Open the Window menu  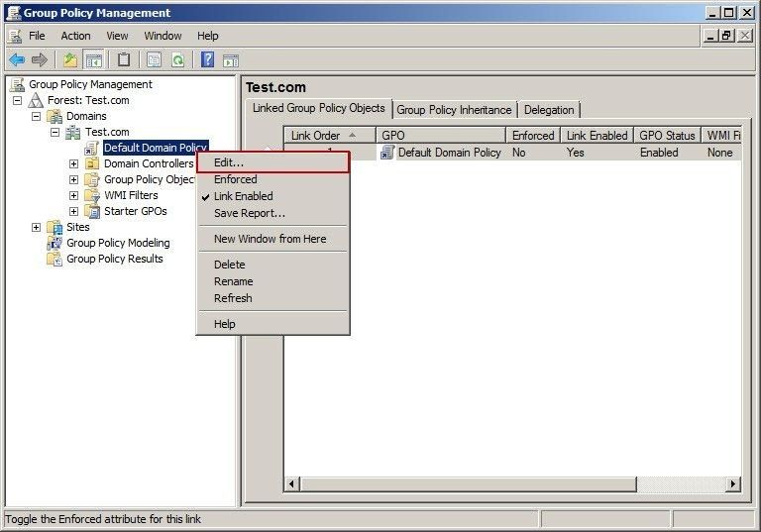pos(163,36)
